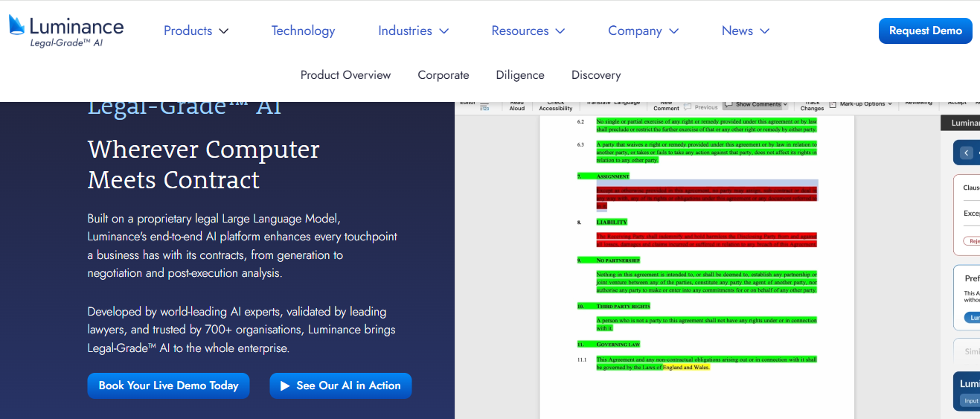Click the Read Aloud tool in the demo toolbar

(516, 106)
